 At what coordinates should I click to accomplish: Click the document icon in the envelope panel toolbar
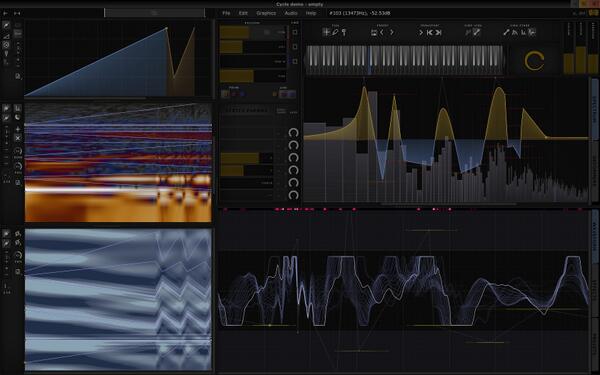click(x=18, y=77)
